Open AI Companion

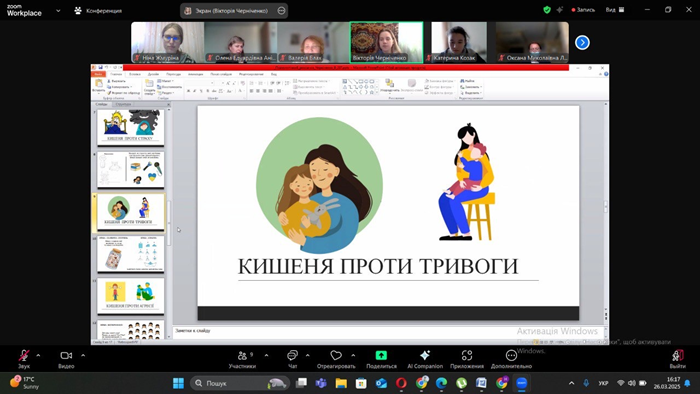[x=425, y=359]
